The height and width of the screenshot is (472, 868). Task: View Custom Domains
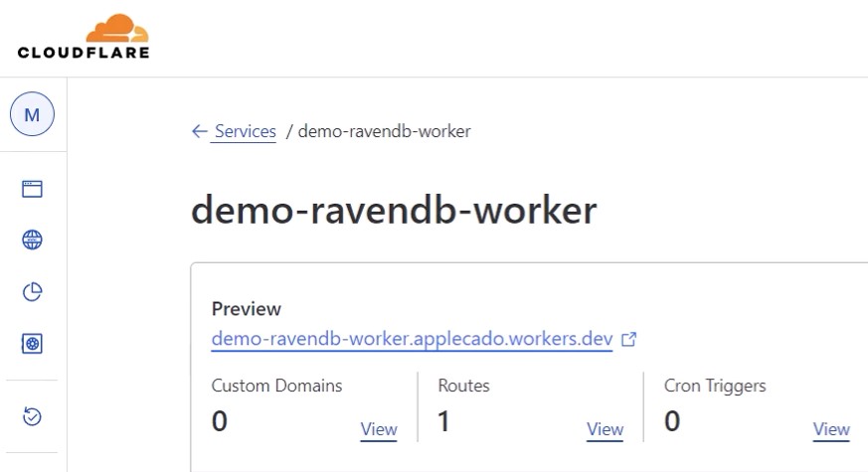pos(379,429)
